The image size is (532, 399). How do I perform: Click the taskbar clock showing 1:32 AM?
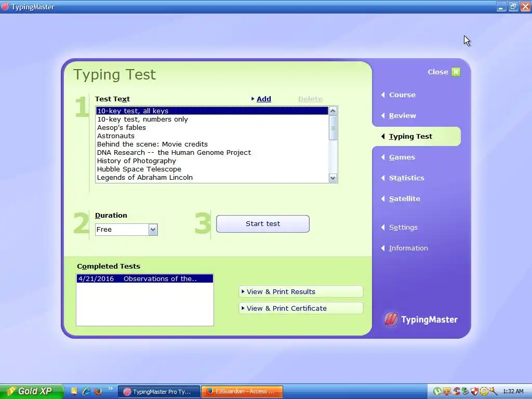[x=513, y=391]
